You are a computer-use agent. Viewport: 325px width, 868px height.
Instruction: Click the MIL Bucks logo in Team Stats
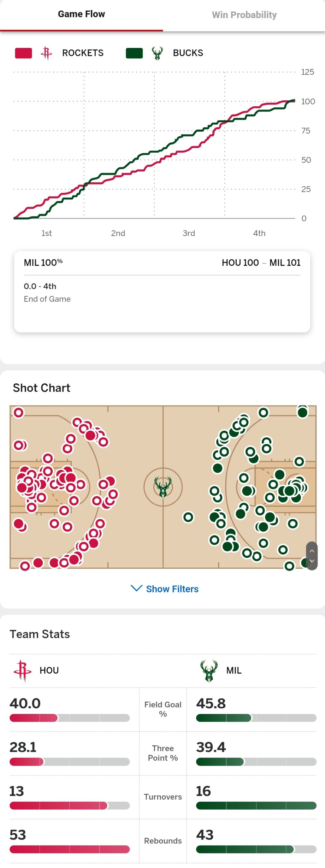pyautogui.click(x=209, y=670)
